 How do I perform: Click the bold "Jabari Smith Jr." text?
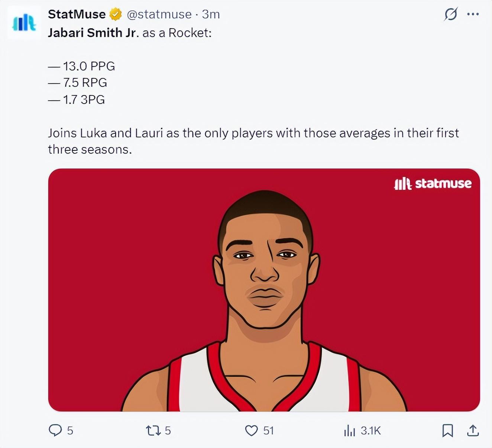coord(93,33)
